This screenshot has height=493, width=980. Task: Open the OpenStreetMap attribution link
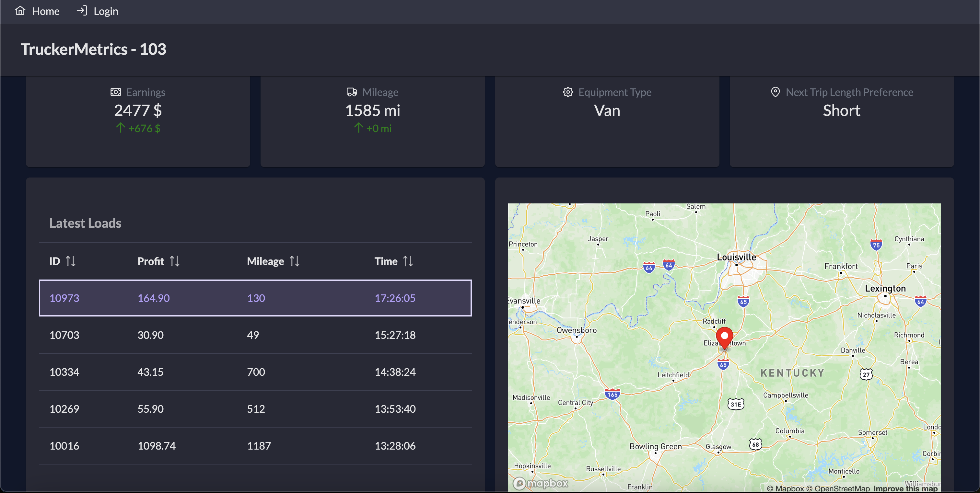tap(838, 488)
